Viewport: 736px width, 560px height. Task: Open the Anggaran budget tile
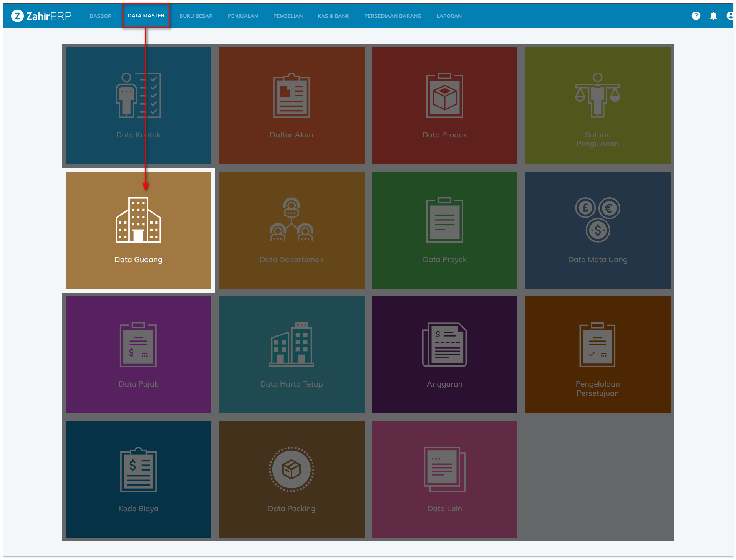[444, 355]
